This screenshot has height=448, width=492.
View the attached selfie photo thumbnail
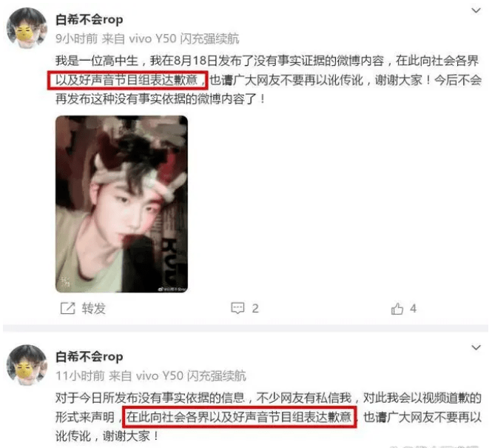(122, 204)
